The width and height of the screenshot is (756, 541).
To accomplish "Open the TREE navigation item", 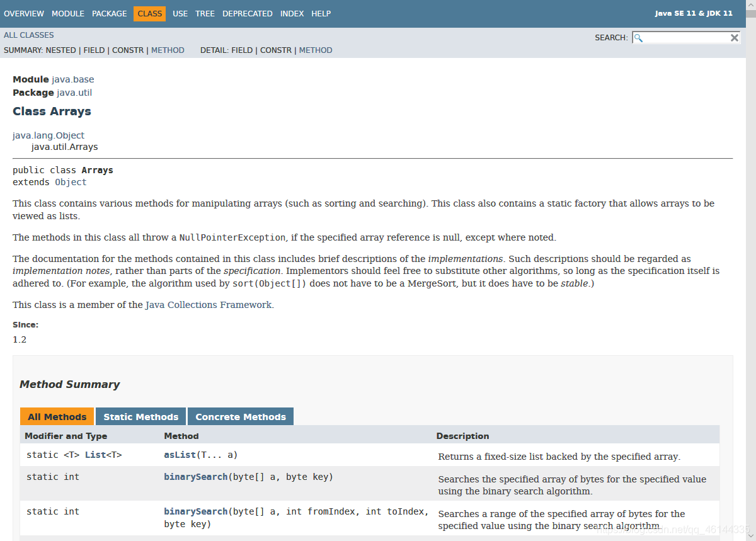I will (x=205, y=13).
